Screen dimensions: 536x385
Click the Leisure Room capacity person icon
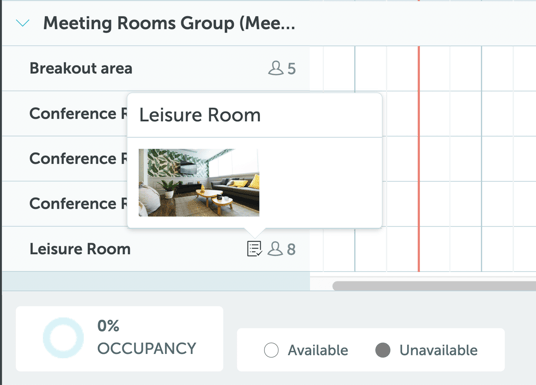tap(275, 249)
